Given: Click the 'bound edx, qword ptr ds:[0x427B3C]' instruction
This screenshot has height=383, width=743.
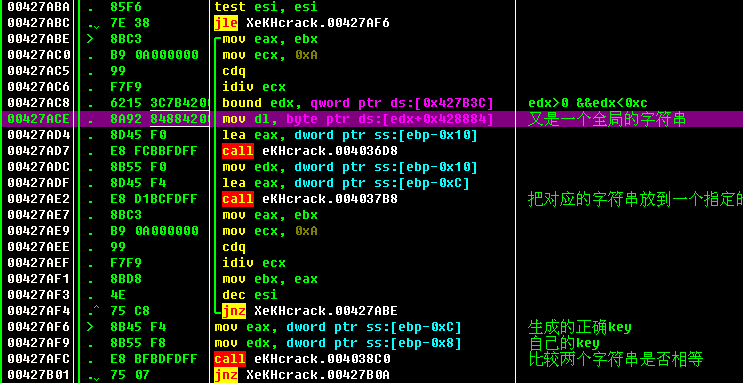Looking at the screenshot, I should click(358, 103).
